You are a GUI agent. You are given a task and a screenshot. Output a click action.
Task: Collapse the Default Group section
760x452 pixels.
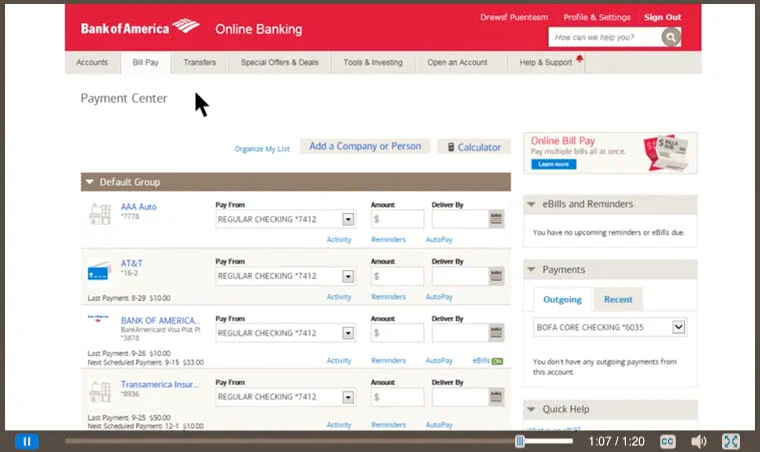click(90, 182)
